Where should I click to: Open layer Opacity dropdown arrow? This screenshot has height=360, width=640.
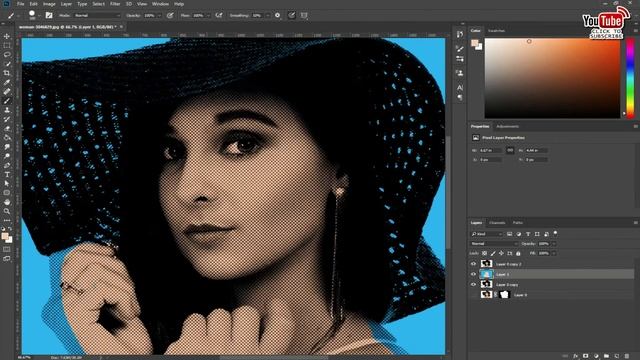[x=554, y=244]
